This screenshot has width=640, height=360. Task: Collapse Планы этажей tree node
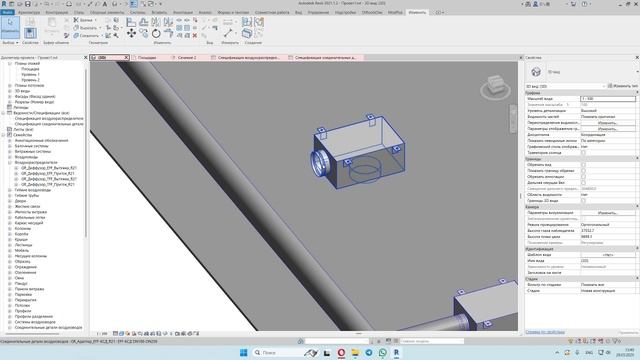click(10, 64)
